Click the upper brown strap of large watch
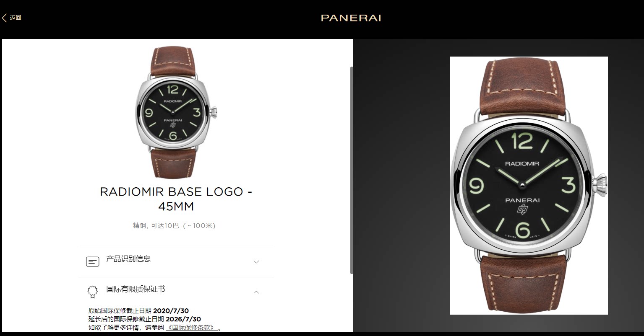 coord(522,88)
